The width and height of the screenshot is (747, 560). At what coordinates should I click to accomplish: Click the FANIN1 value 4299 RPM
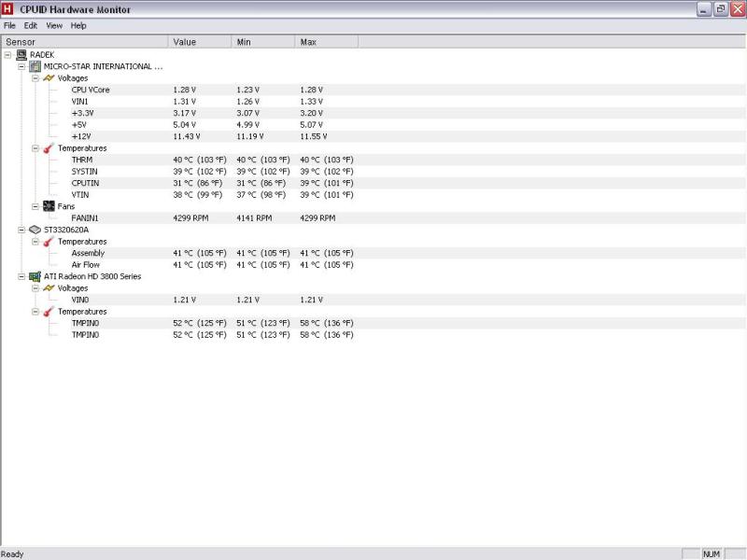tap(190, 218)
